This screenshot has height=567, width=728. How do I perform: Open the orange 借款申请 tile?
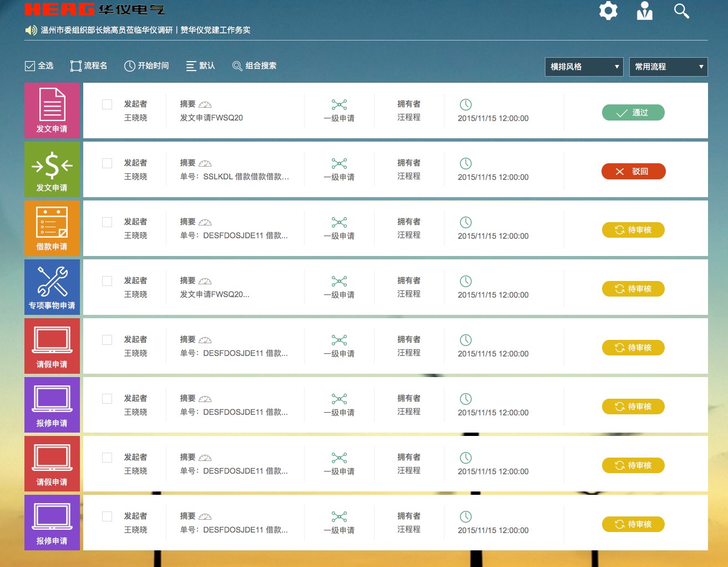point(52,228)
